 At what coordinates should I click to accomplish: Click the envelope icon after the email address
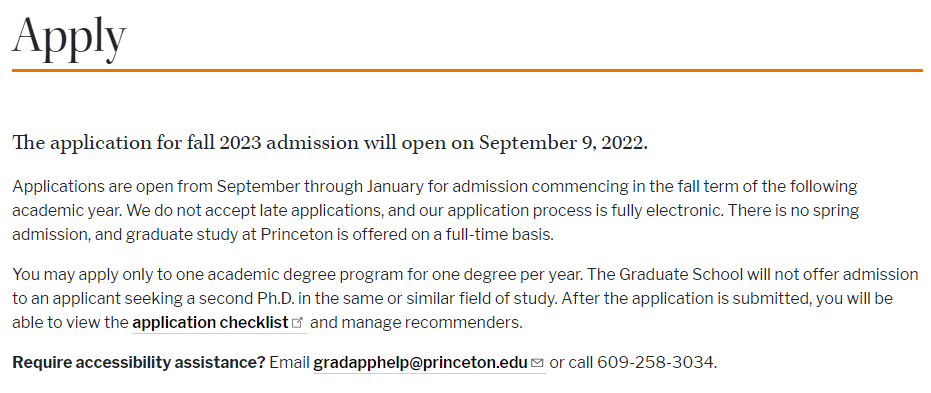[x=537, y=363]
